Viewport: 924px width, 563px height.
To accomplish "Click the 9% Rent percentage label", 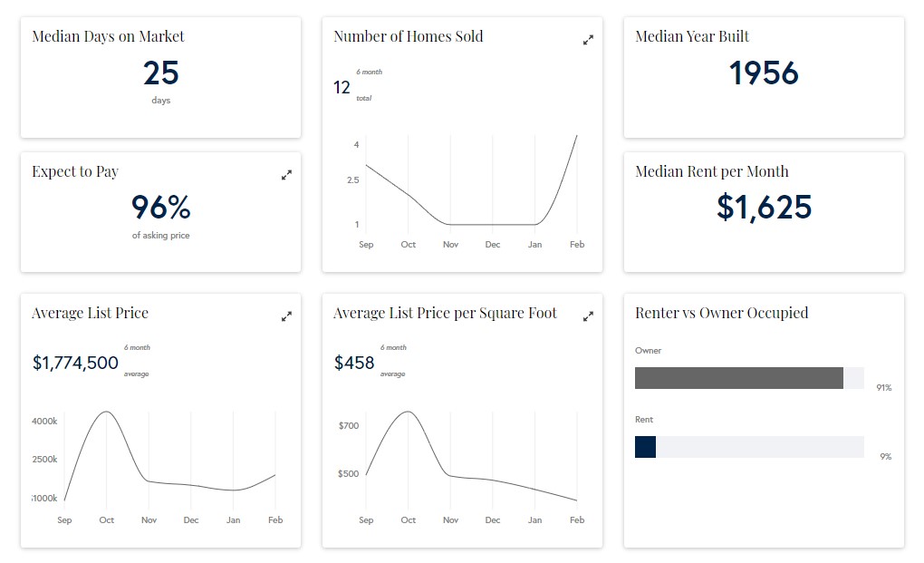I will (885, 456).
